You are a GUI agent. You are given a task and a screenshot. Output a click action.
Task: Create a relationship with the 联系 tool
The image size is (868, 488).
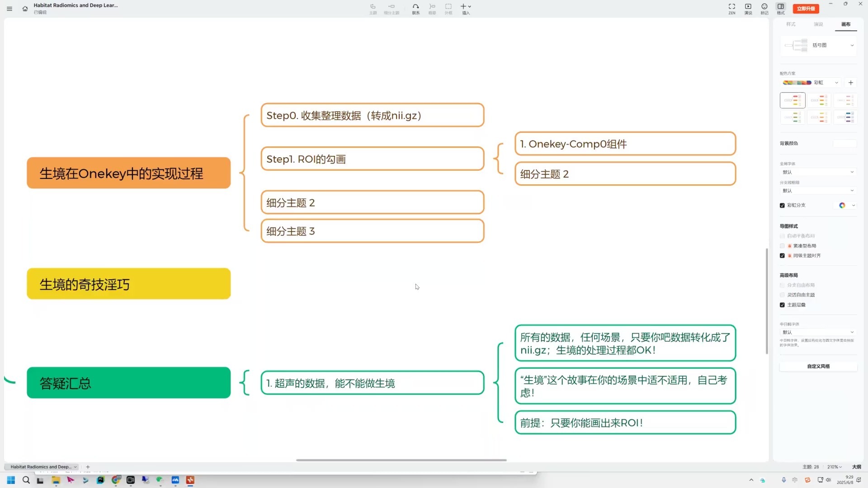point(415,9)
